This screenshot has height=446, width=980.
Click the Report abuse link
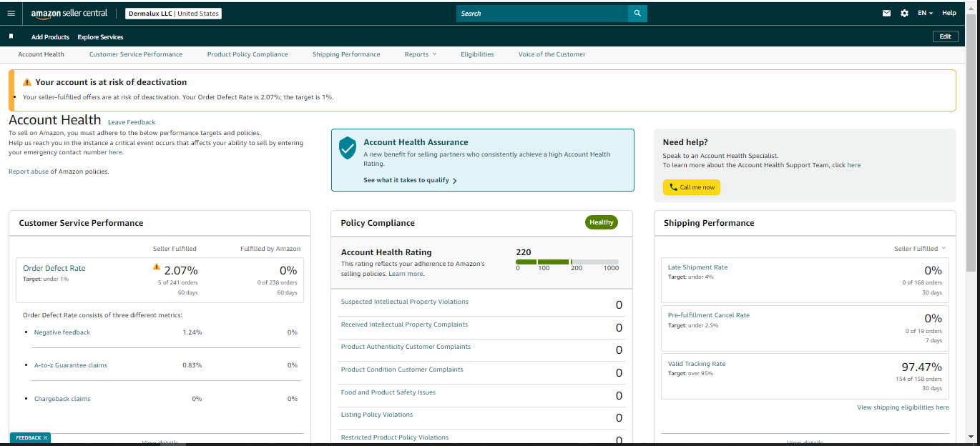29,172
